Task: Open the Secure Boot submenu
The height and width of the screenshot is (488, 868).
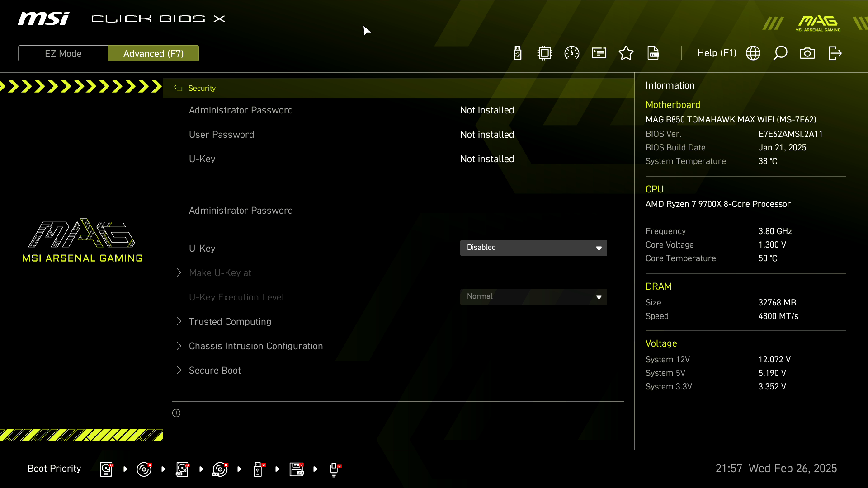Action: (x=214, y=371)
